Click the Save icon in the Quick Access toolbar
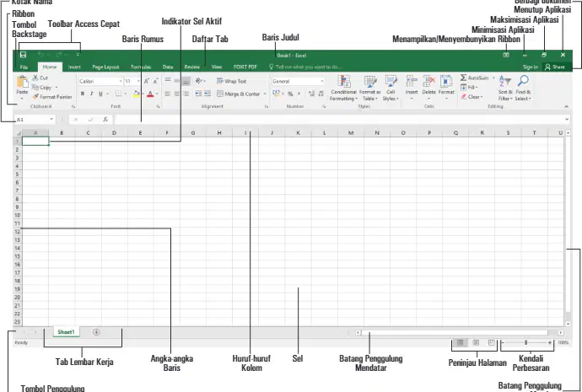 (23, 55)
